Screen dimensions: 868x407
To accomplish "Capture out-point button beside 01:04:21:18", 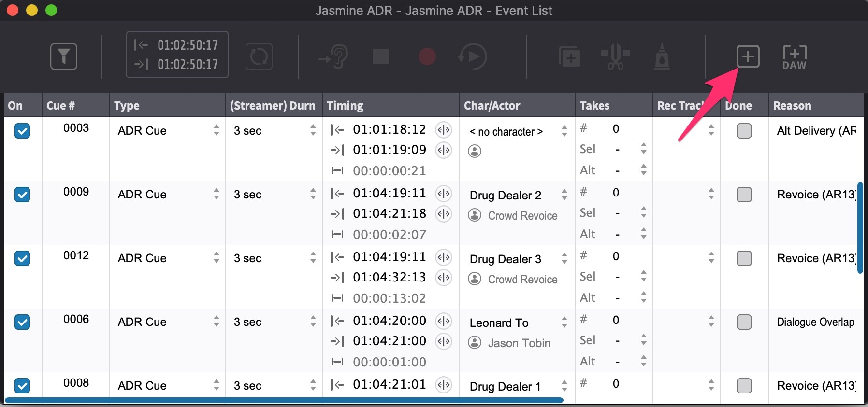I will pos(444,214).
